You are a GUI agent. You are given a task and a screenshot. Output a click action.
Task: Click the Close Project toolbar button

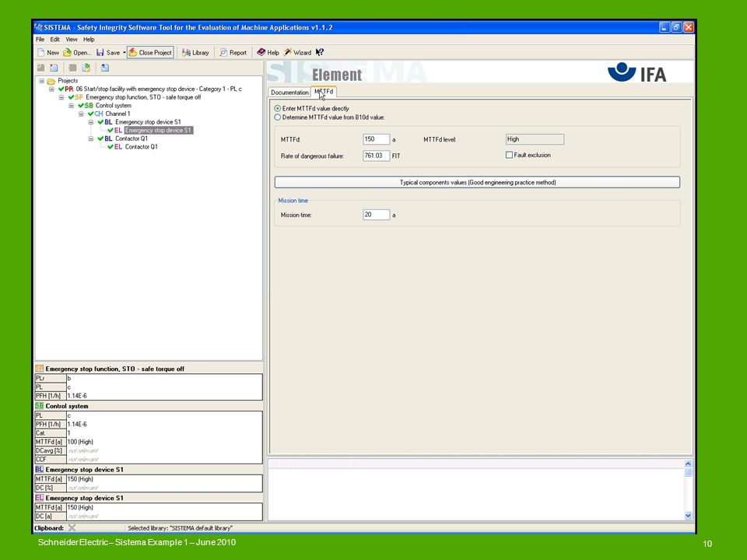150,52
